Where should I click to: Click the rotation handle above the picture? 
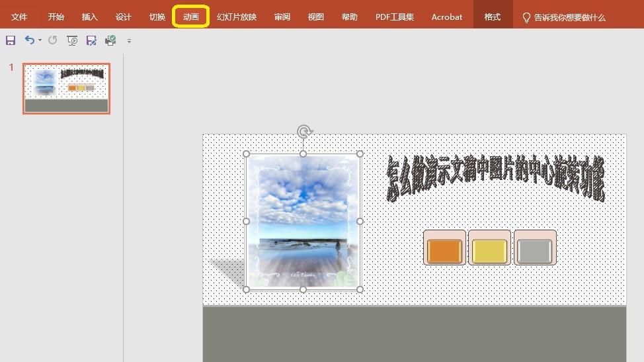click(x=303, y=132)
